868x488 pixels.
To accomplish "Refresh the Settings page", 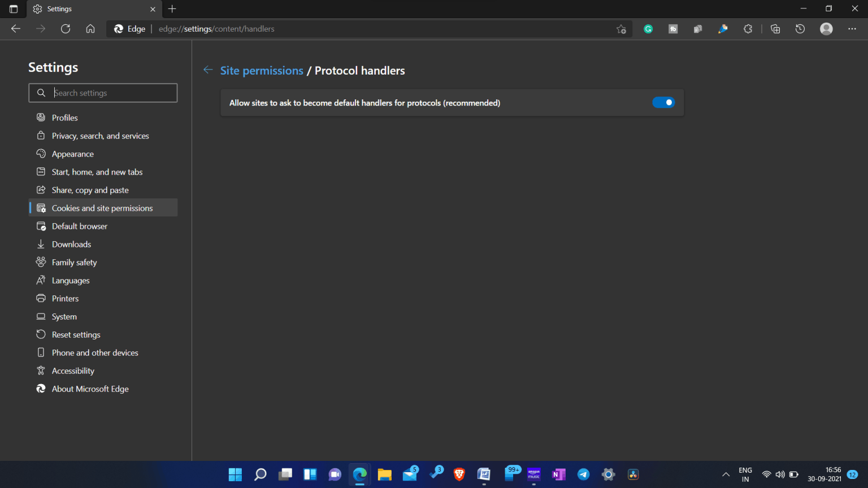I will point(65,29).
